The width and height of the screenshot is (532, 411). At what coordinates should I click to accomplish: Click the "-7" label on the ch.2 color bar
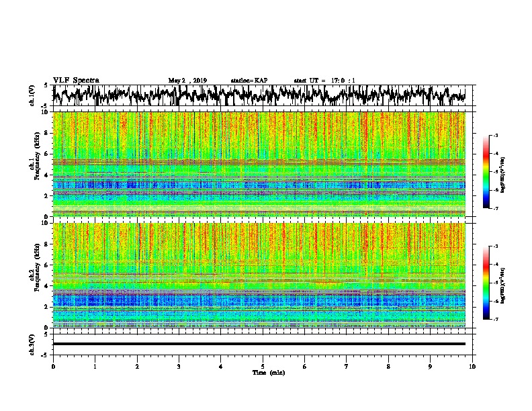[x=495, y=319]
